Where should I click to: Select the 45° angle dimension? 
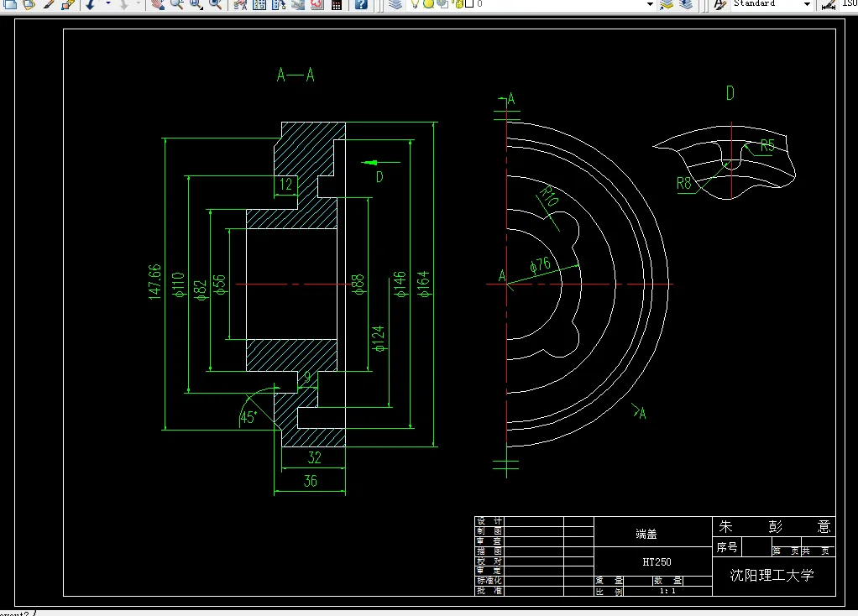[x=248, y=417]
